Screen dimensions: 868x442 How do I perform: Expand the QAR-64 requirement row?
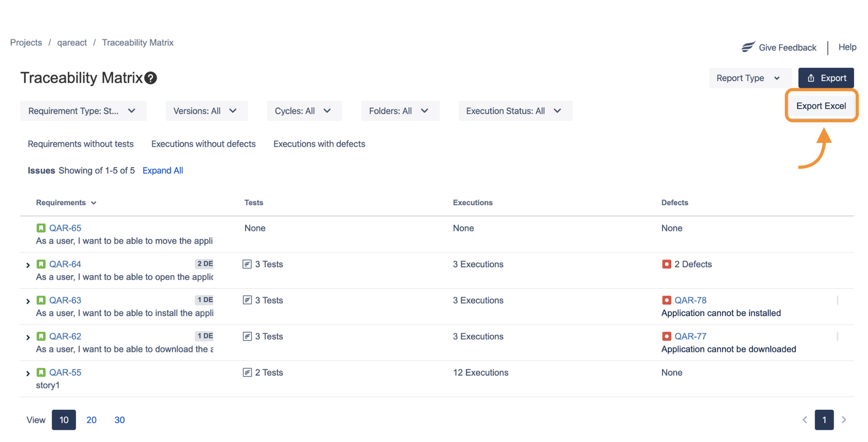click(x=28, y=265)
